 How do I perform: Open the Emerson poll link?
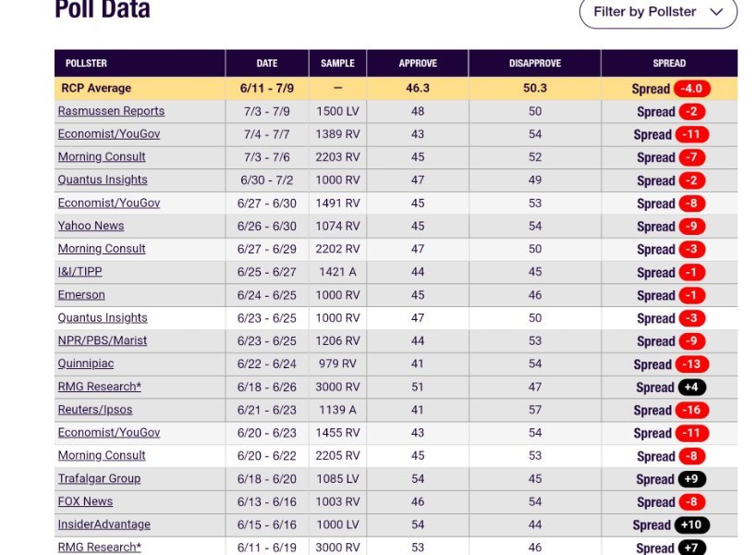(x=81, y=295)
